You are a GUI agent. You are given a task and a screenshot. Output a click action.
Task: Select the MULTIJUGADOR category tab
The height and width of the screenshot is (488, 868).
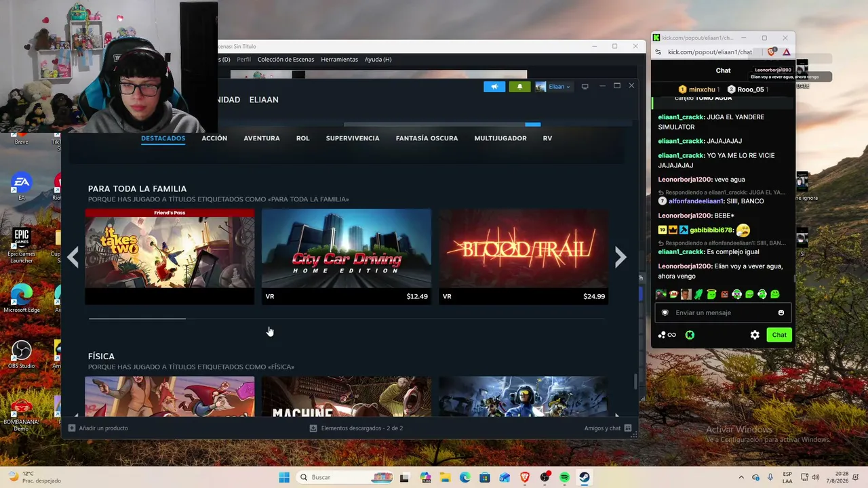click(x=500, y=138)
